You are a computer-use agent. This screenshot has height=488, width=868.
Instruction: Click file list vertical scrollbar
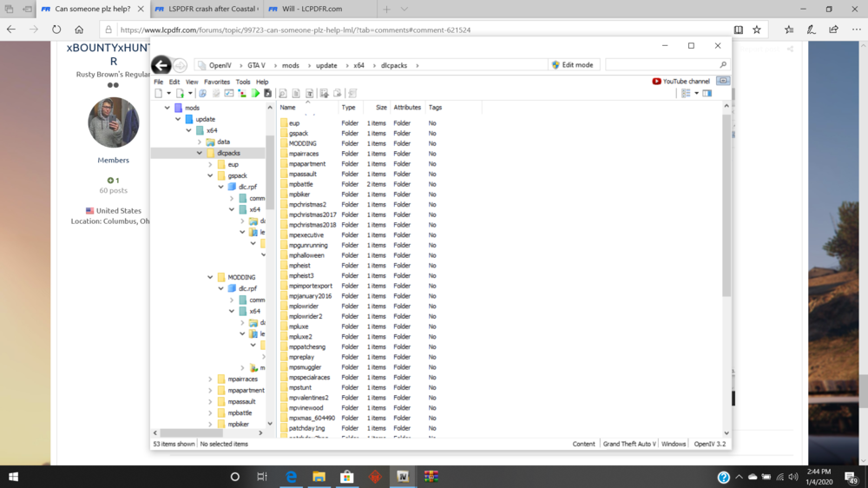pyautogui.click(x=727, y=205)
